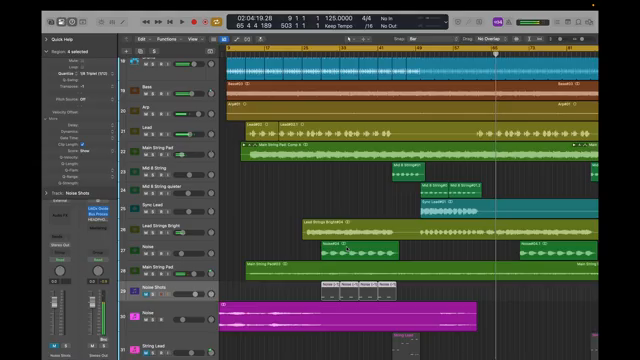Select the grid view button
This screenshot has height=360, width=640.
(x=224, y=39)
